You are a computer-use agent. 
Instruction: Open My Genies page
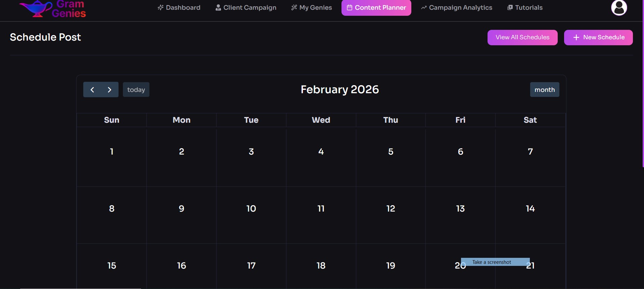pos(312,7)
